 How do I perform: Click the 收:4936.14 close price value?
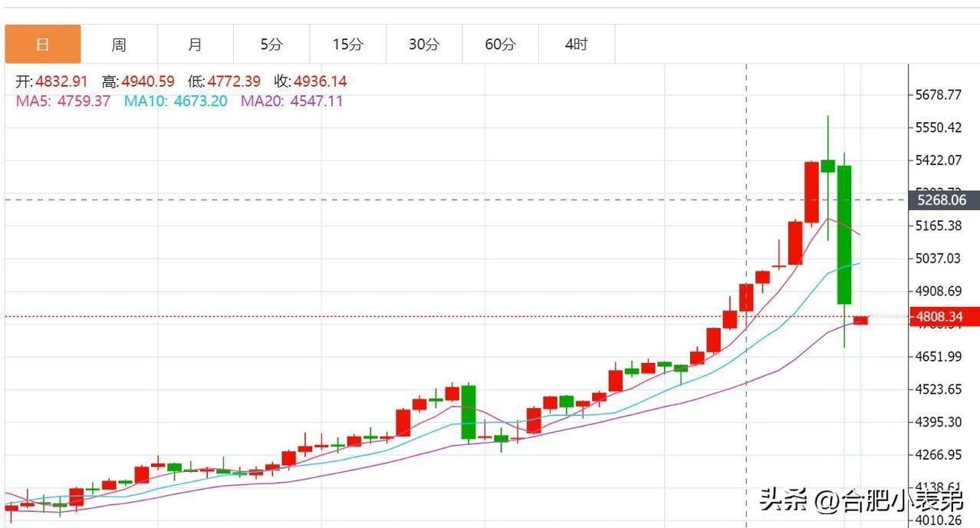(311, 81)
